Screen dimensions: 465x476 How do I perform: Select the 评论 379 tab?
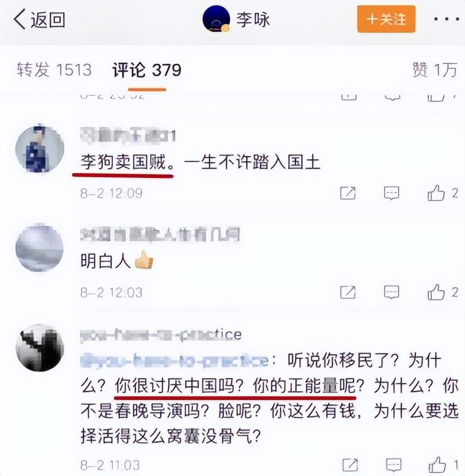147,70
